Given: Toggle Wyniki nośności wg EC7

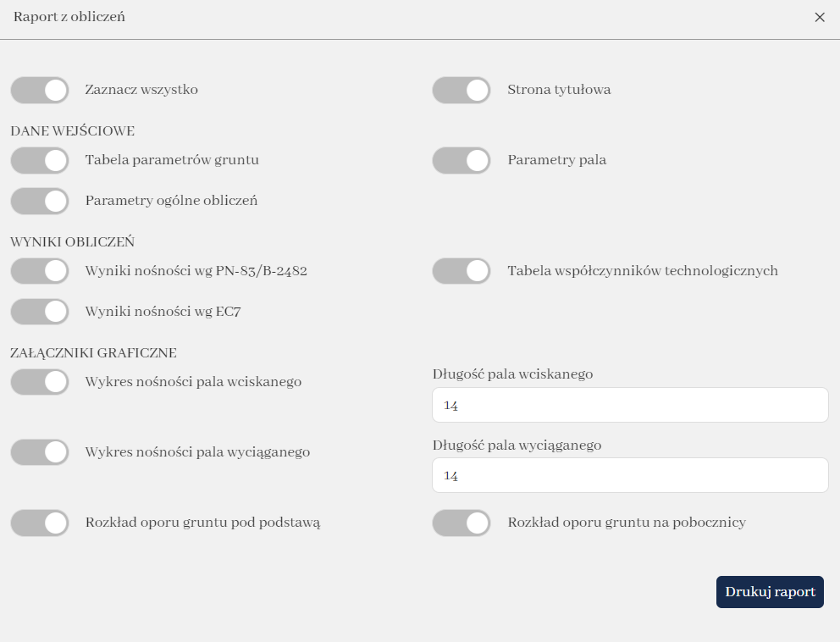Looking at the screenshot, I should [x=40, y=312].
